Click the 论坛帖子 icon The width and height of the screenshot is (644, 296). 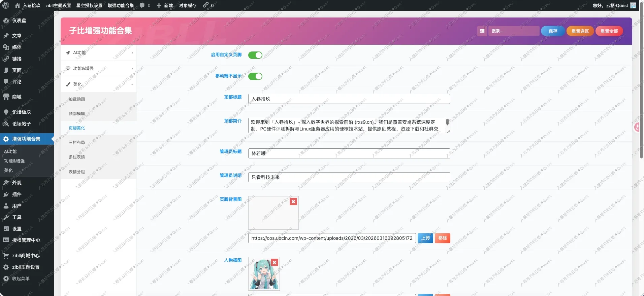[6, 124]
